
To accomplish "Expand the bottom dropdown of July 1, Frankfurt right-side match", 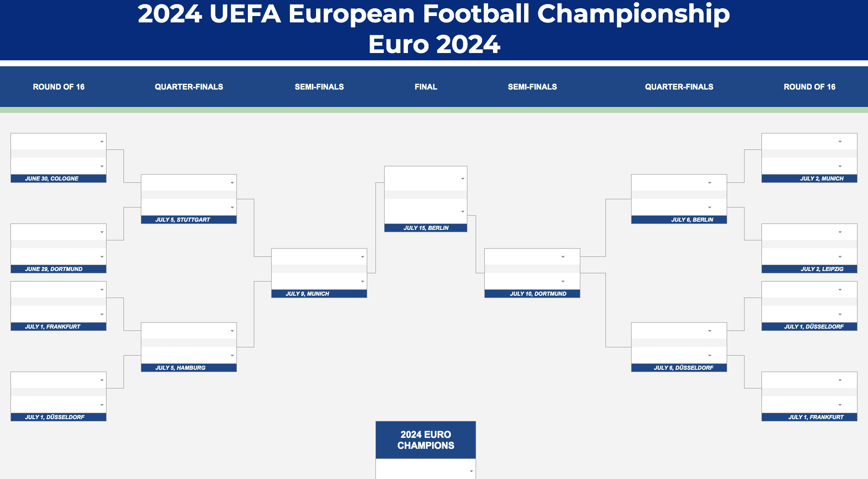I will (841, 405).
